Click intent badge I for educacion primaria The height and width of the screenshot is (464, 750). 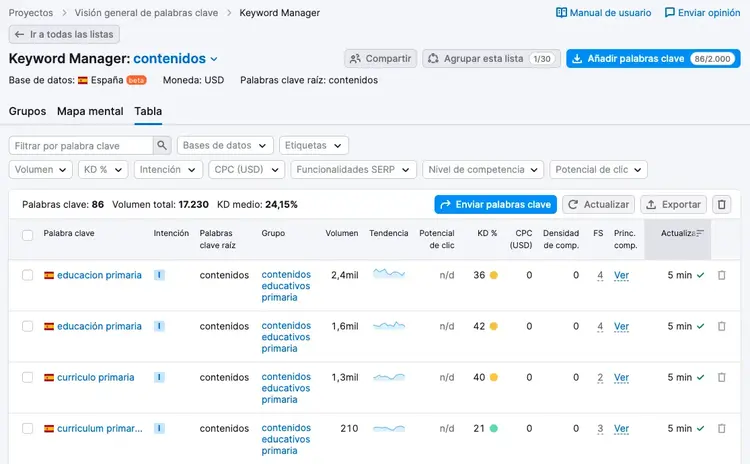[x=159, y=275]
